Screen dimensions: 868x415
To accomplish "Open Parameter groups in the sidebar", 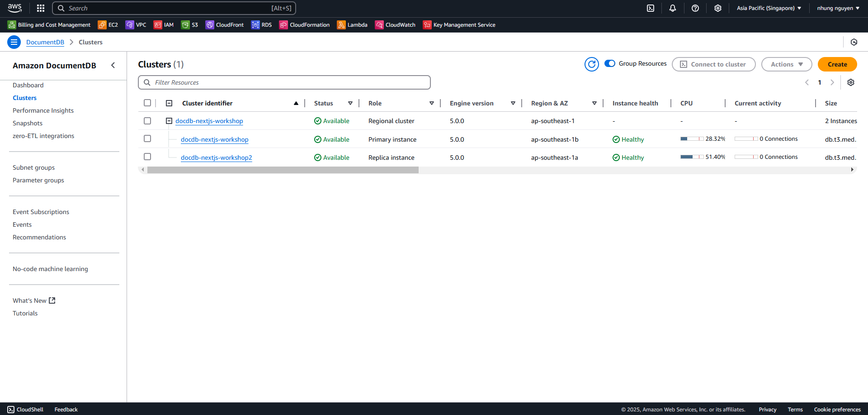I will (38, 180).
